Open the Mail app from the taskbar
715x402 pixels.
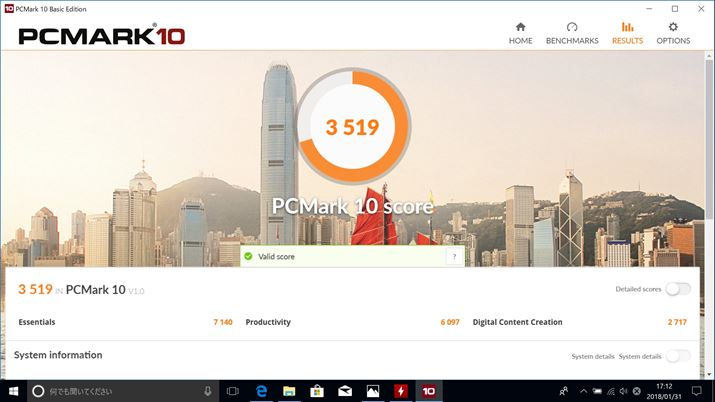tap(345, 391)
